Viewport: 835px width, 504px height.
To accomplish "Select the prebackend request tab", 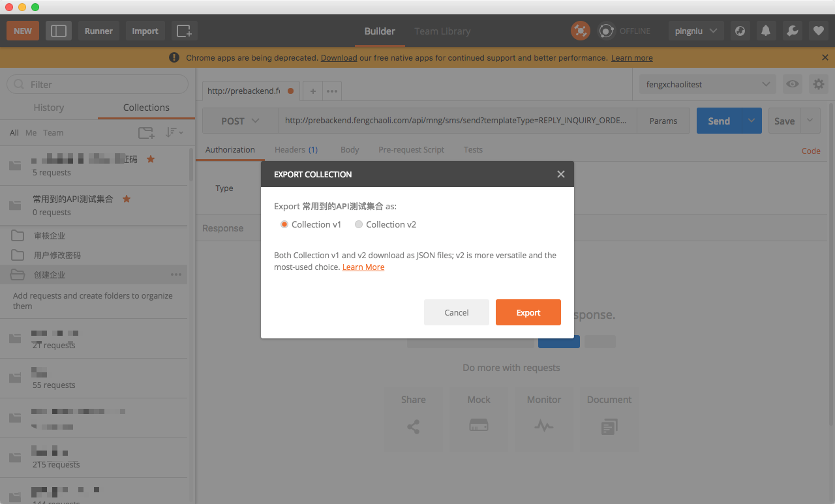I will (250, 91).
